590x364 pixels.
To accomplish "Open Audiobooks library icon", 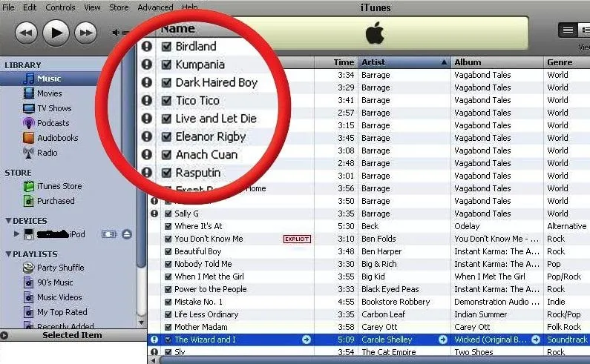I will (29, 138).
